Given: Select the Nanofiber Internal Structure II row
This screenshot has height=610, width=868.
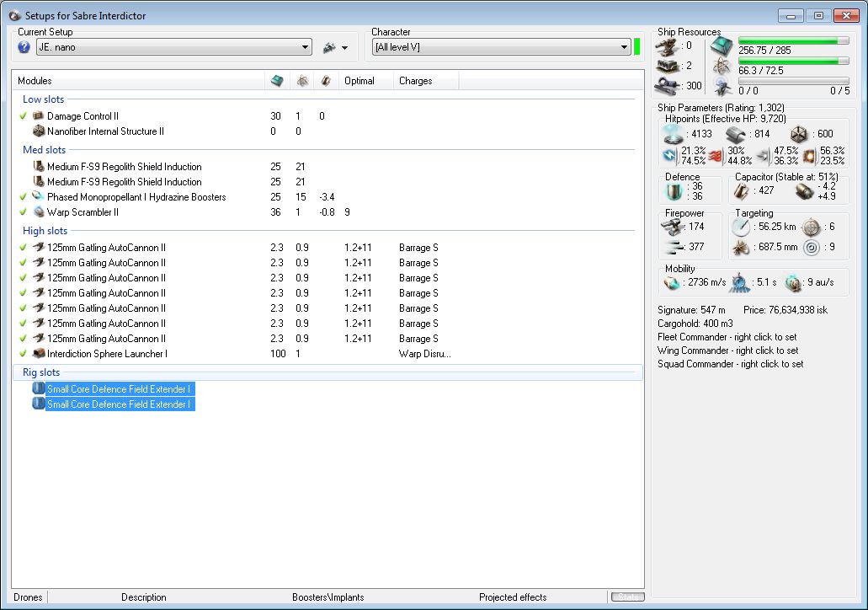Looking at the screenshot, I should click(x=105, y=131).
